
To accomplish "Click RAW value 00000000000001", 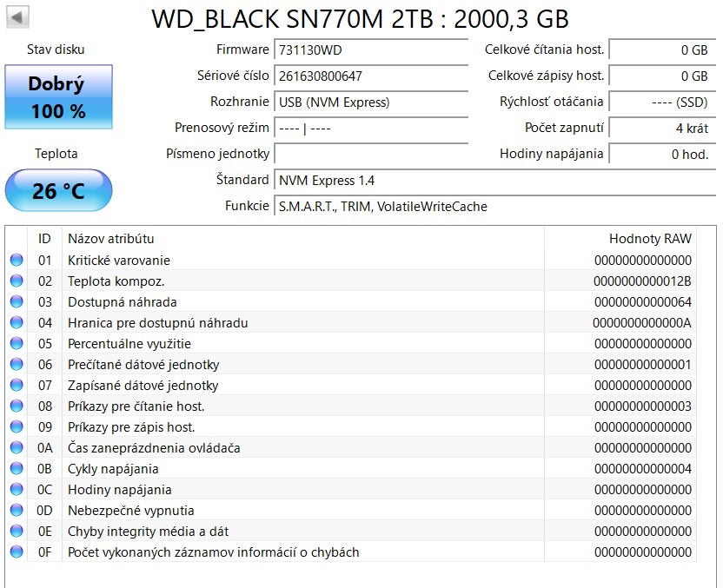I will point(643,365).
